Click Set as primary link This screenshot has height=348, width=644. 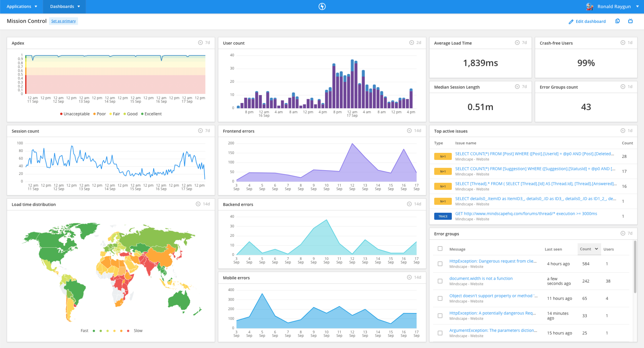[x=64, y=21]
